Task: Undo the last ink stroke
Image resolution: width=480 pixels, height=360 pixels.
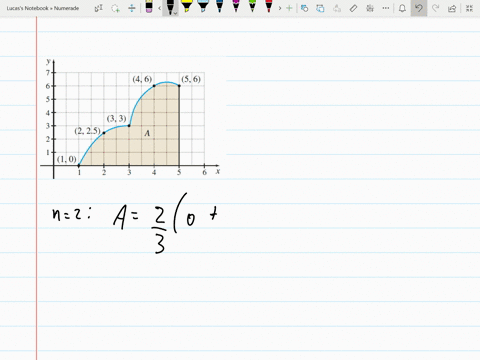Action: click(419, 8)
